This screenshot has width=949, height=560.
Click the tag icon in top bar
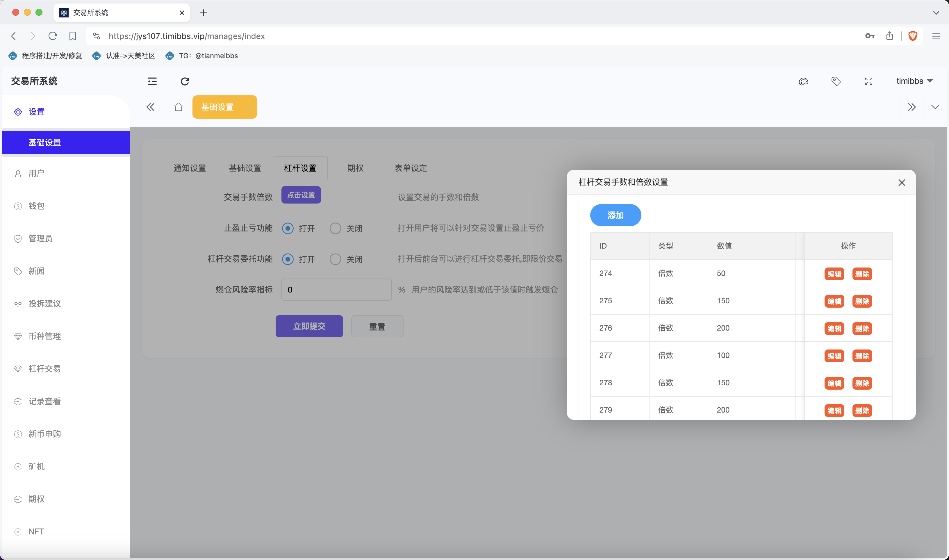click(836, 81)
